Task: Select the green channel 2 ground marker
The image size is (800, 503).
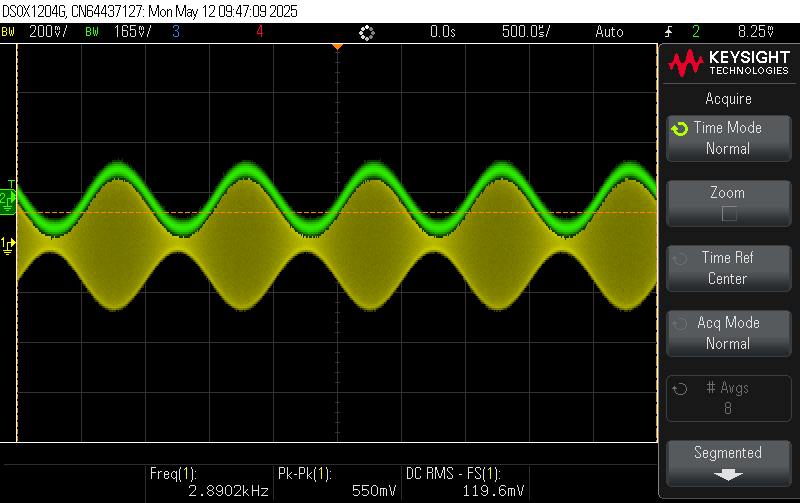Action: [x=7, y=202]
